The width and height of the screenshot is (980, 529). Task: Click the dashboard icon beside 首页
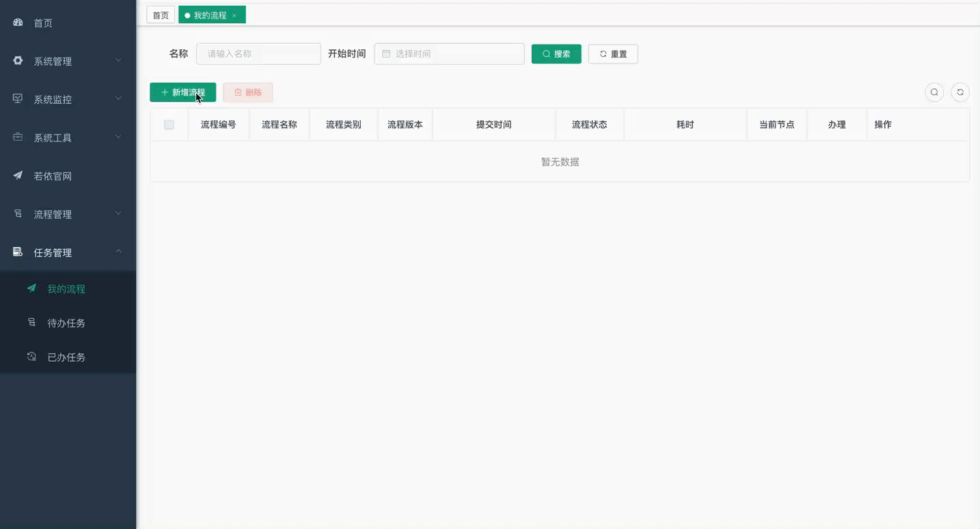pyautogui.click(x=18, y=23)
